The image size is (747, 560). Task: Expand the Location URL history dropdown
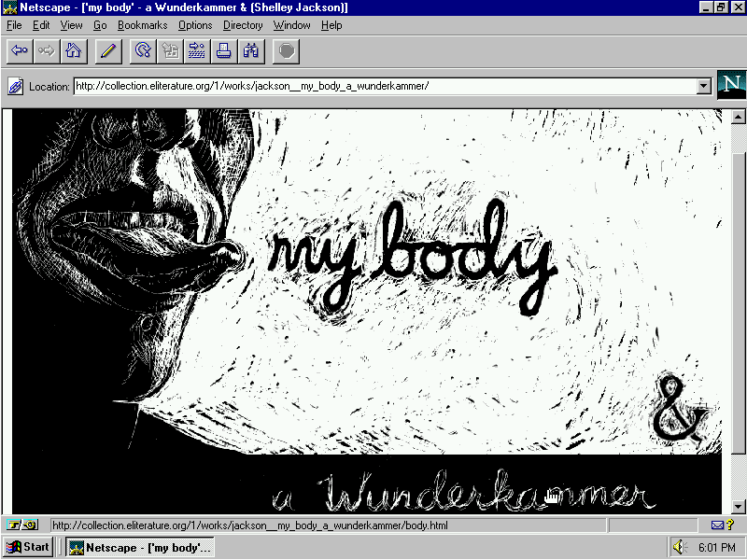(704, 86)
